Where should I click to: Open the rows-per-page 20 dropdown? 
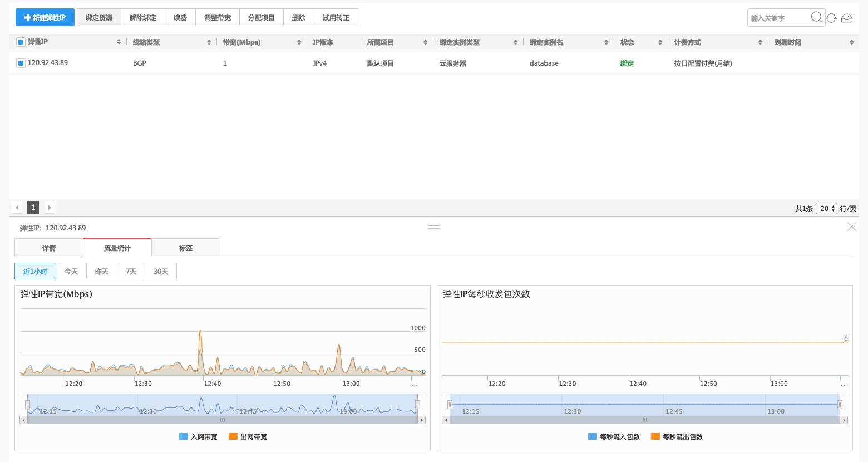826,208
